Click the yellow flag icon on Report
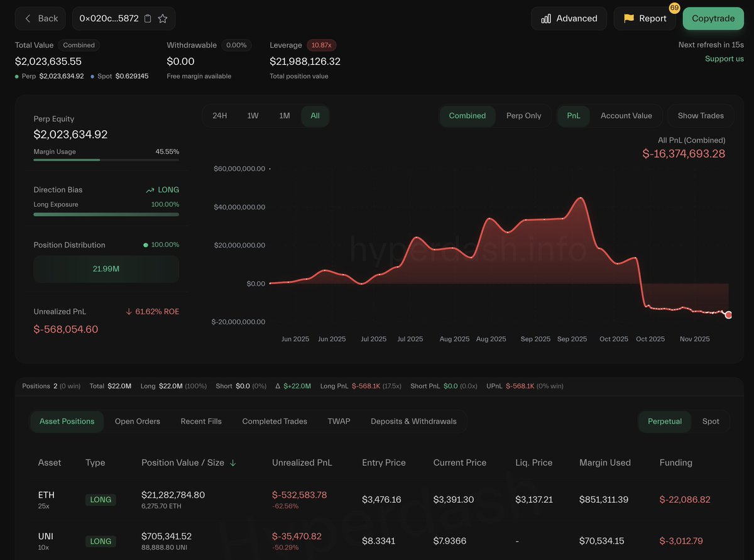Screen dimensions: 754x560 pos(628,18)
